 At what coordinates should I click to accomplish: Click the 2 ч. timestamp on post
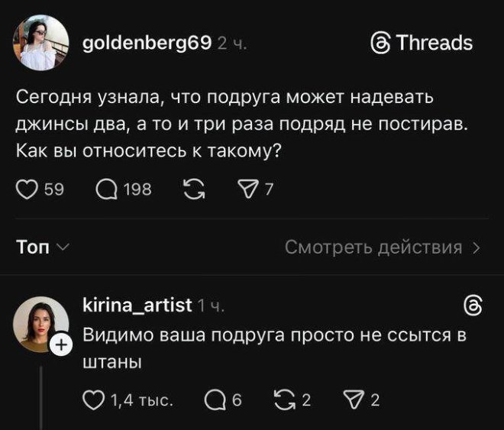231,44
